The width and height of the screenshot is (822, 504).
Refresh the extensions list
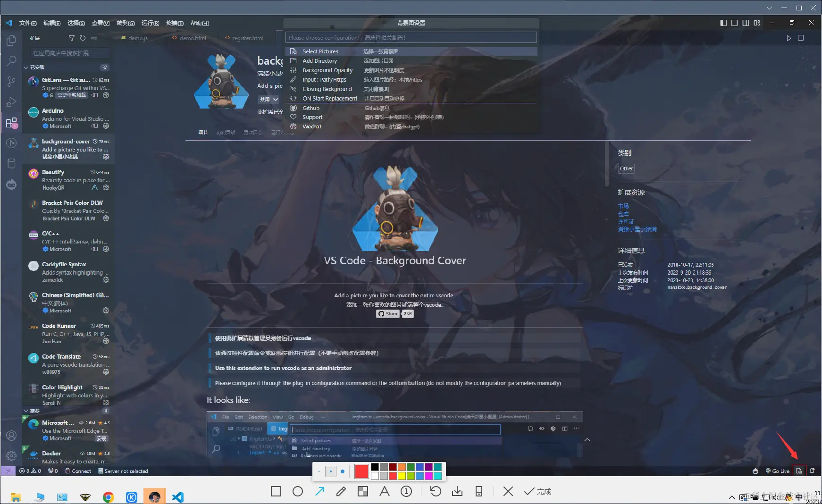[x=83, y=38]
